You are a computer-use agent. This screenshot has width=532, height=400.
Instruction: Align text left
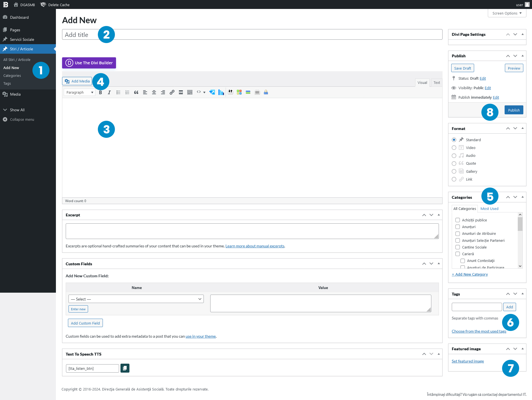point(145,92)
